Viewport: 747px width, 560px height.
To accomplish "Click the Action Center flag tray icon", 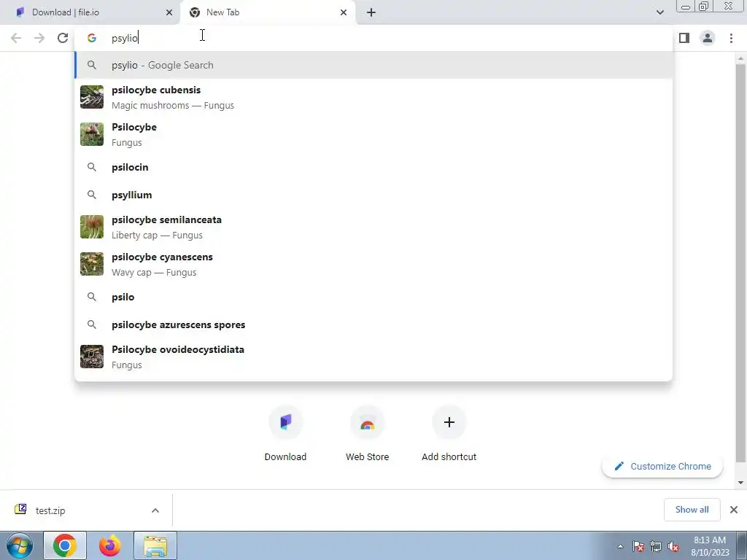I will point(638,547).
